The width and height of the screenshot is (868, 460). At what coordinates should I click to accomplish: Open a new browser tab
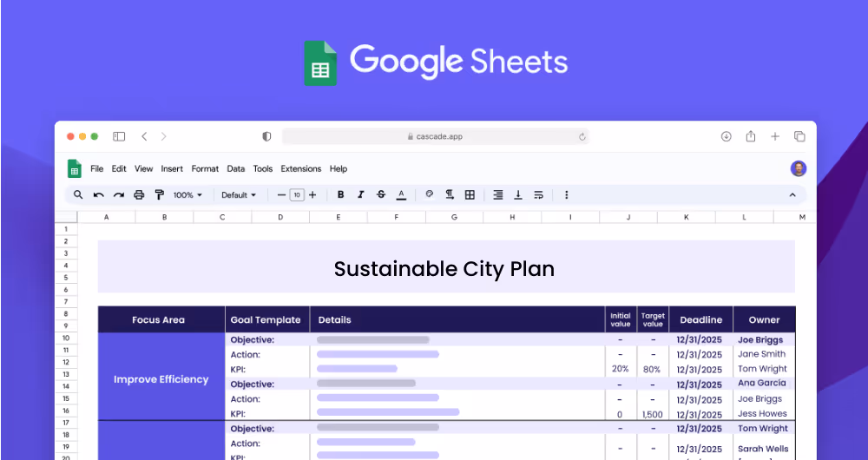[775, 136]
